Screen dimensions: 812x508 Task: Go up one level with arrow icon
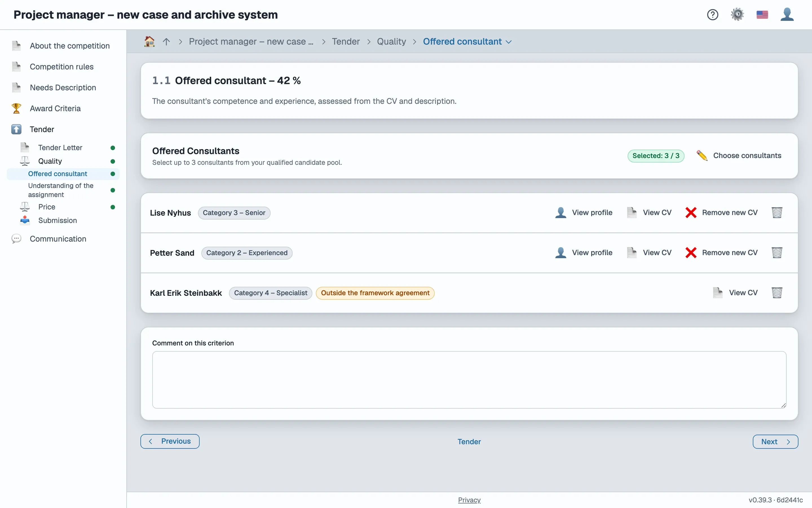[166, 42]
